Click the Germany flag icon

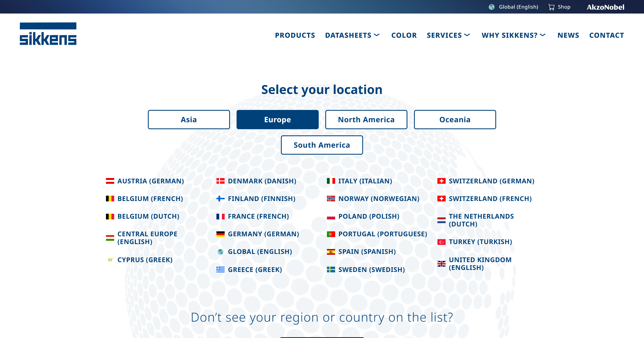(x=221, y=234)
